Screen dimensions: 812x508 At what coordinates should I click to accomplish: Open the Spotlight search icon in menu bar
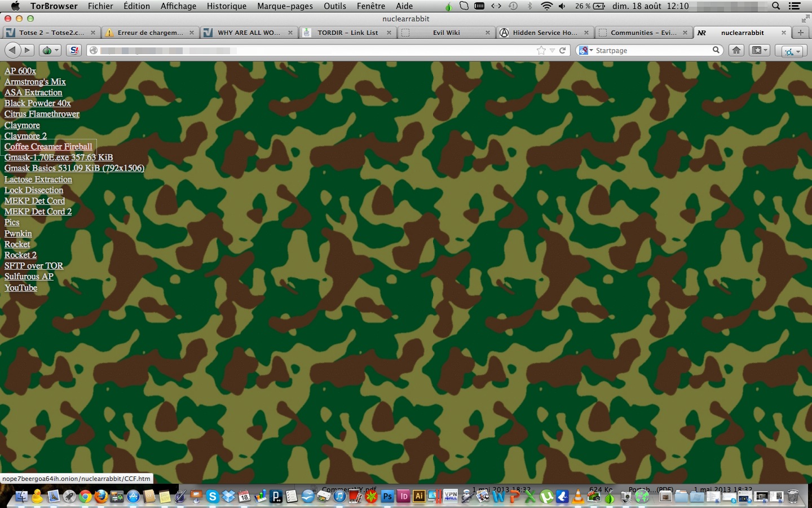click(776, 6)
